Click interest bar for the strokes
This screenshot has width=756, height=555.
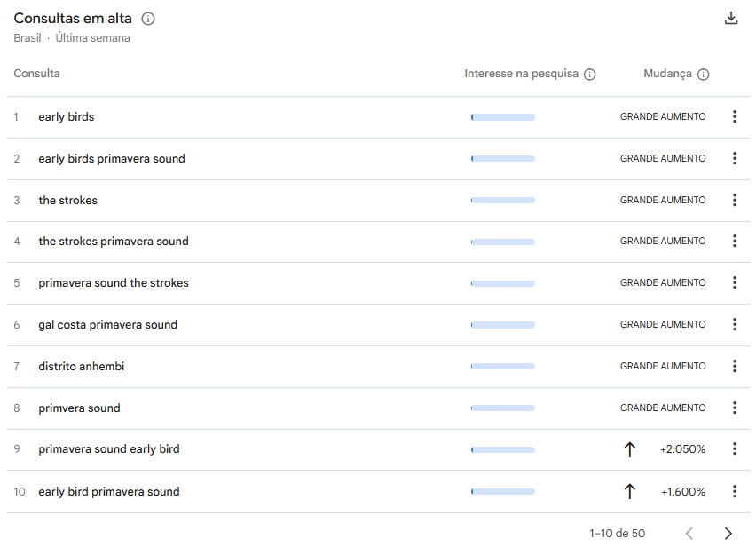503,201
